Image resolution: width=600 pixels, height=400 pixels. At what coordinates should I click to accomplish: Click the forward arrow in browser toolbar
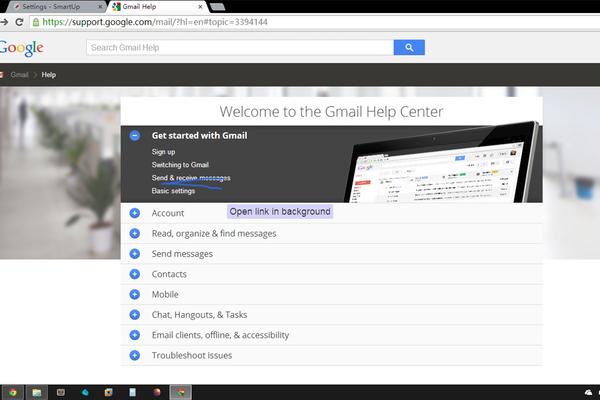(x=4, y=22)
